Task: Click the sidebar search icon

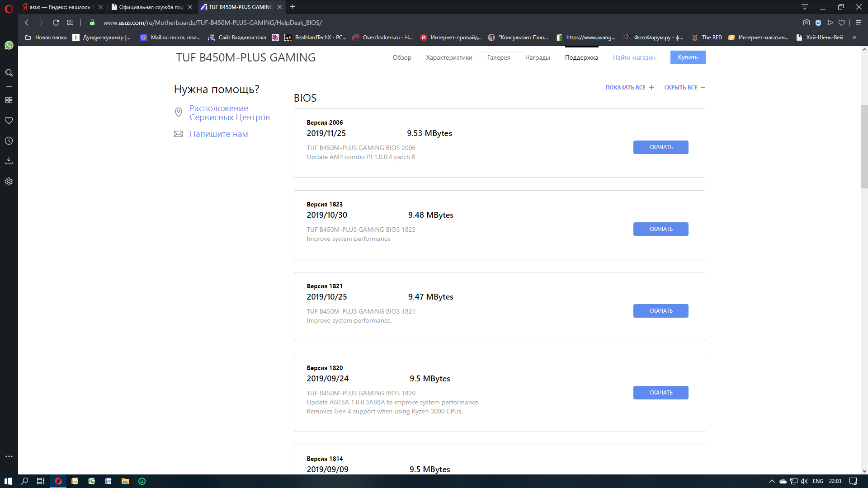Action: click(9, 73)
